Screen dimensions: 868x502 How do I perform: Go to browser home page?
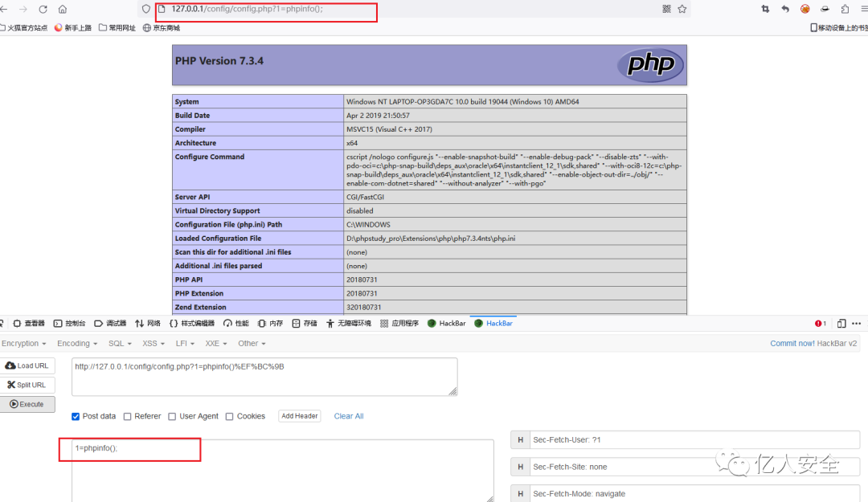click(x=63, y=10)
